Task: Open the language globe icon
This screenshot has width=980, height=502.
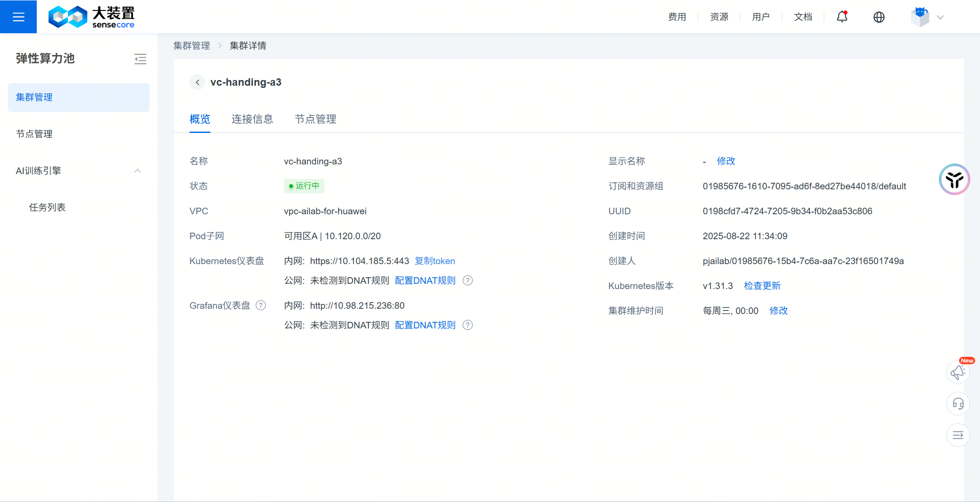Action: click(878, 17)
